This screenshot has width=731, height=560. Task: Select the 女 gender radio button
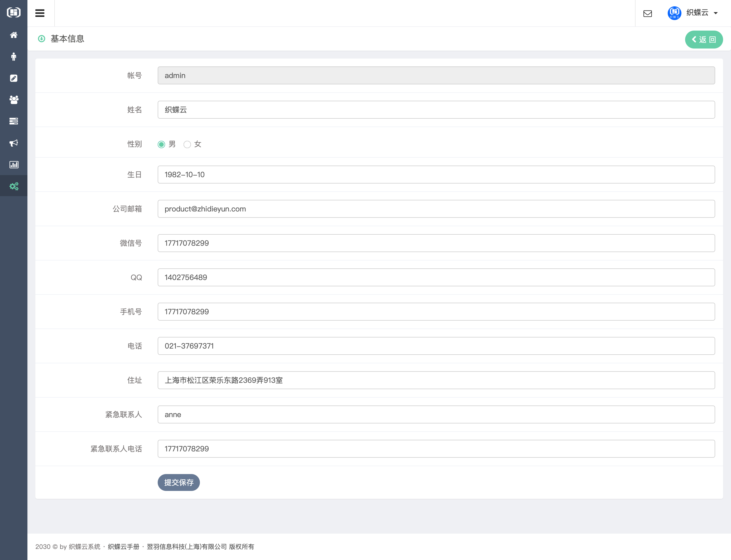pos(187,144)
